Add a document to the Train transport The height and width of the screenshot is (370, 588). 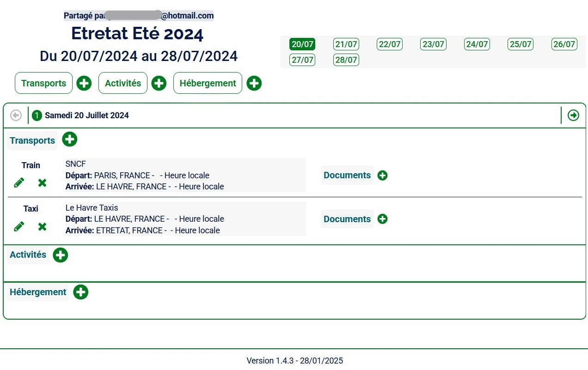pos(382,176)
